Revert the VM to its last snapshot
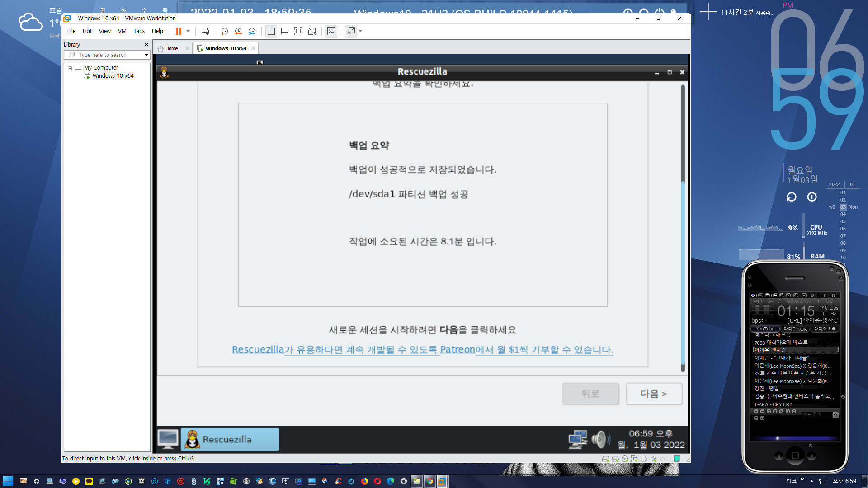The height and width of the screenshot is (488, 868). click(x=238, y=31)
